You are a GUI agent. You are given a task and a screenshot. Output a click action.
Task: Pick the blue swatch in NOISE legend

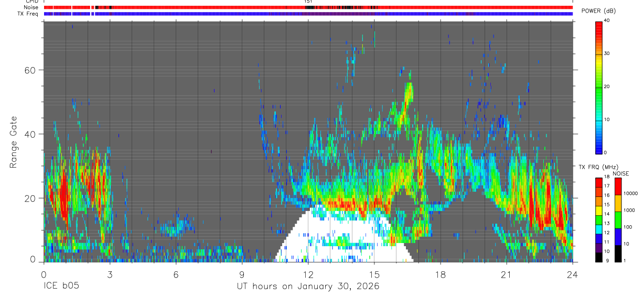click(x=618, y=236)
